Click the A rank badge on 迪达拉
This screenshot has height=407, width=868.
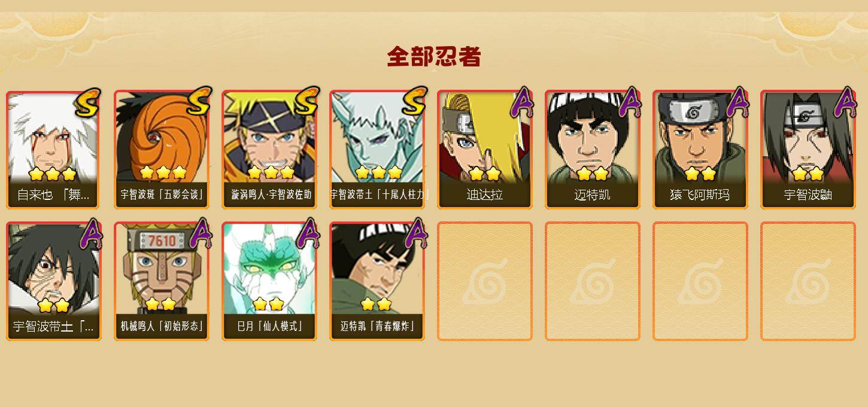pyautogui.click(x=521, y=102)
